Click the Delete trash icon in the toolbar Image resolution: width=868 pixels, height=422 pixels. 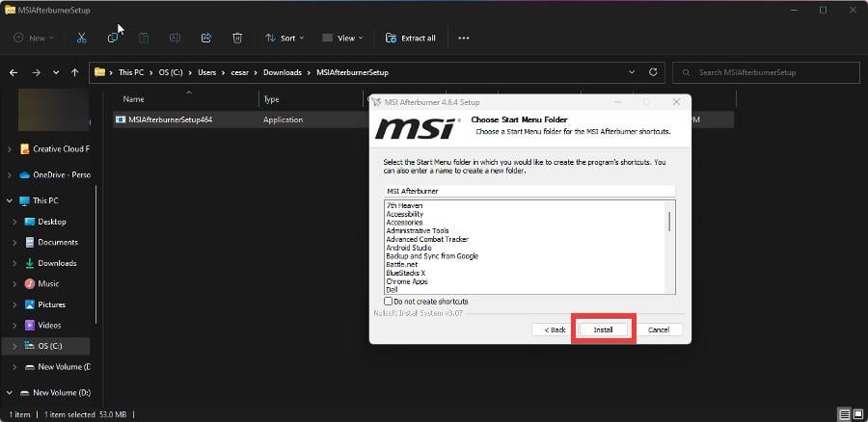pyautogui.click(x=237, y=39)
